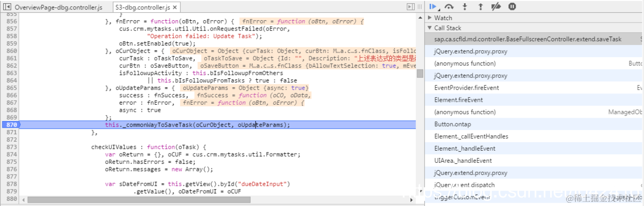Select the BaseFullscreenController.extend.saveTask stack frame
The image size is (644, 206).
click(534, 39)
